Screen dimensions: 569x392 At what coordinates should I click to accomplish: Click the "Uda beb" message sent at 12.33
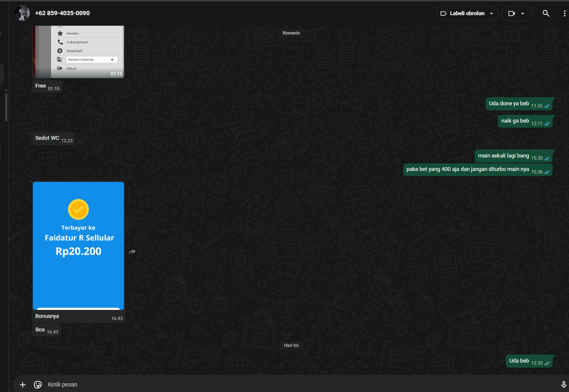(x=529, y=361)
